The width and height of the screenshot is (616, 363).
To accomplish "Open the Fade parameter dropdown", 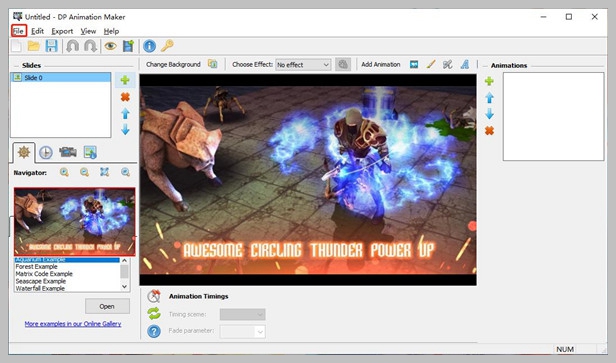I will tap(242, 331).
